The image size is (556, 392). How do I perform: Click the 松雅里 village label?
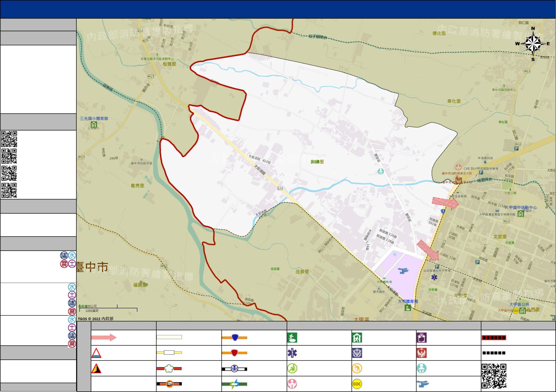click(x=169, y=64)
